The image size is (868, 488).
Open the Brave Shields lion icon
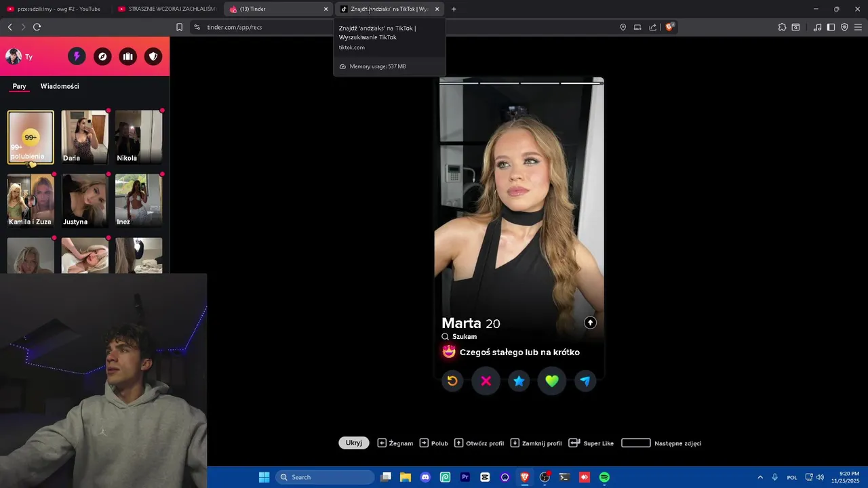pyautogui.click(x=669, y=27)
